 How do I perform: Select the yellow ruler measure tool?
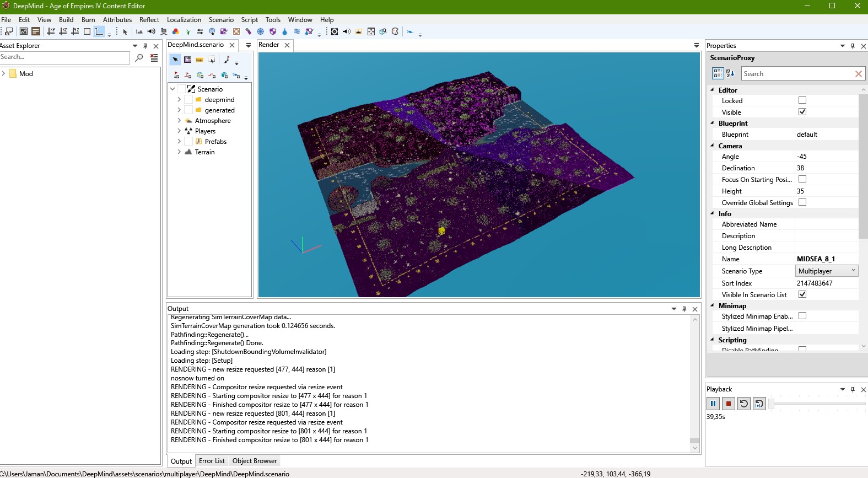(200, 60)
